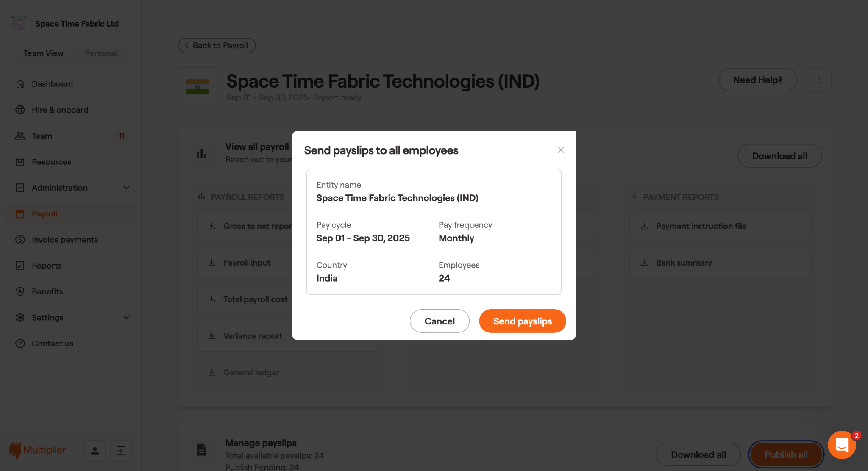Viewport: 868px width, 471px height.
Task: Switch to the Personal view tab
Action: click(101, 53)
